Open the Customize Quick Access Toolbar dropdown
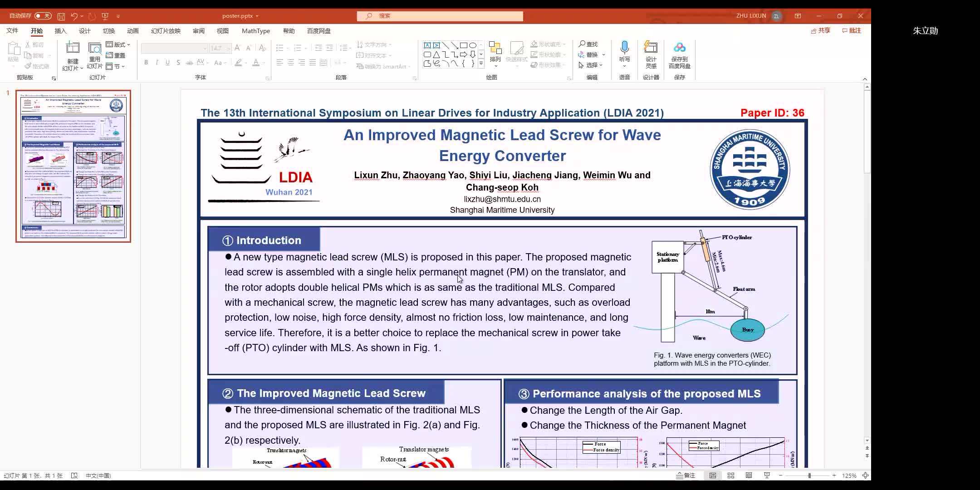This screenshot has width=980, height=490. [118, 16]
